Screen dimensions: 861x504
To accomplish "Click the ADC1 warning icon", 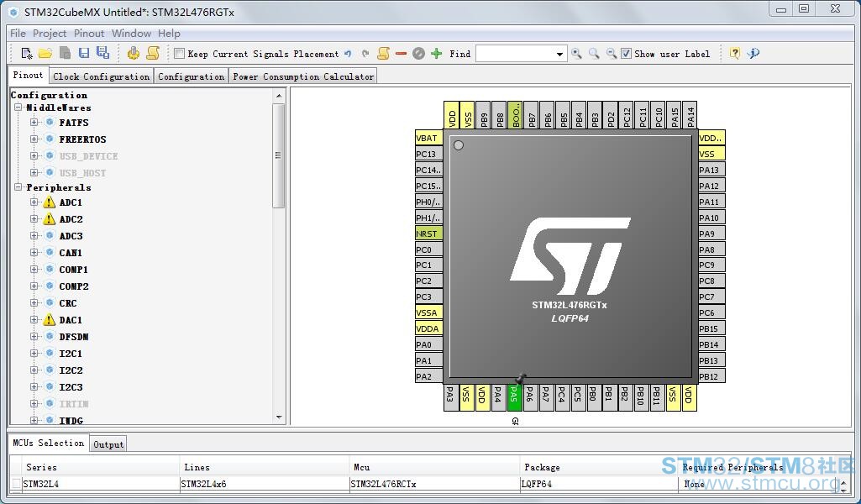I will pos(50,202).
